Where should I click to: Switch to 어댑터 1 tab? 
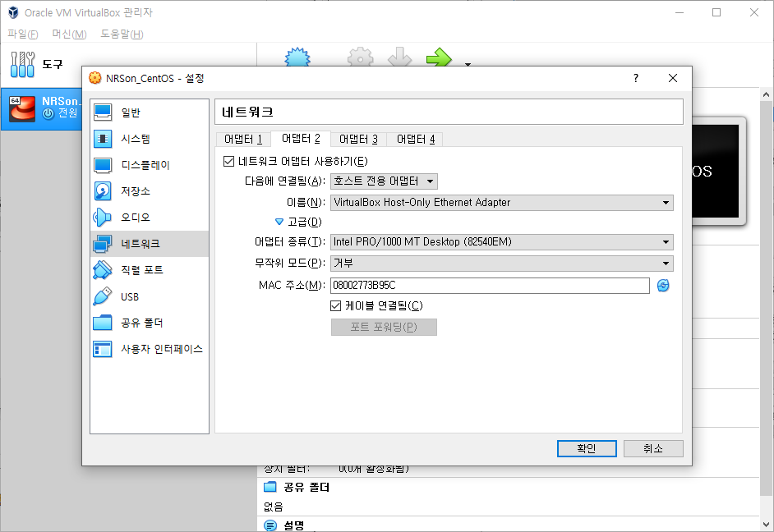pyautogui.click(x=243, y=140)
